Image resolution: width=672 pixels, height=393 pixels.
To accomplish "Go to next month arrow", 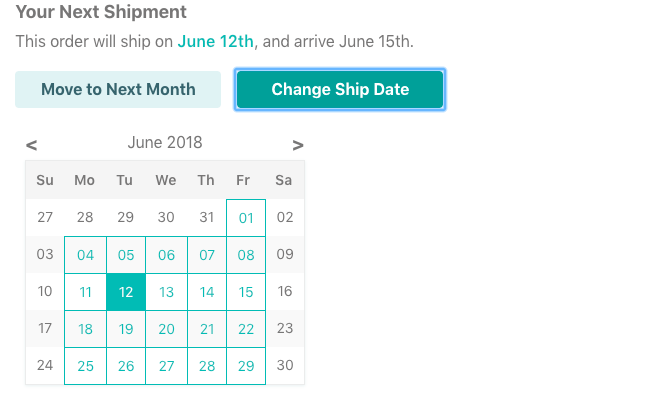I will click(x=298, y=145).
